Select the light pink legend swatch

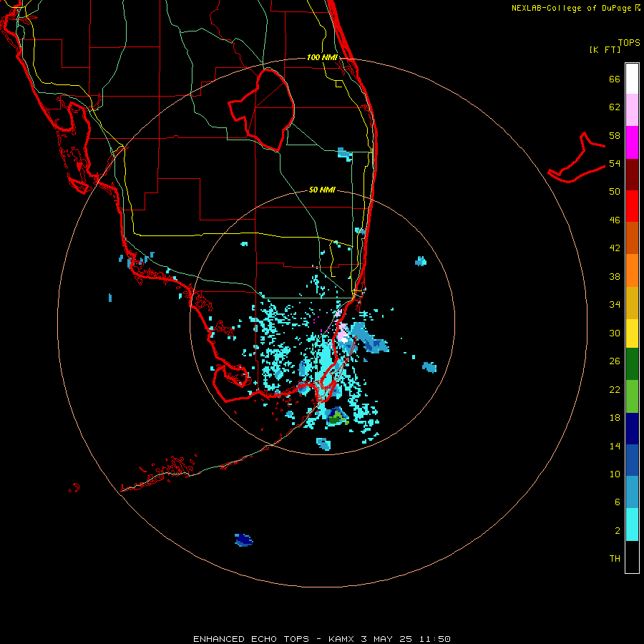[632, 110]
